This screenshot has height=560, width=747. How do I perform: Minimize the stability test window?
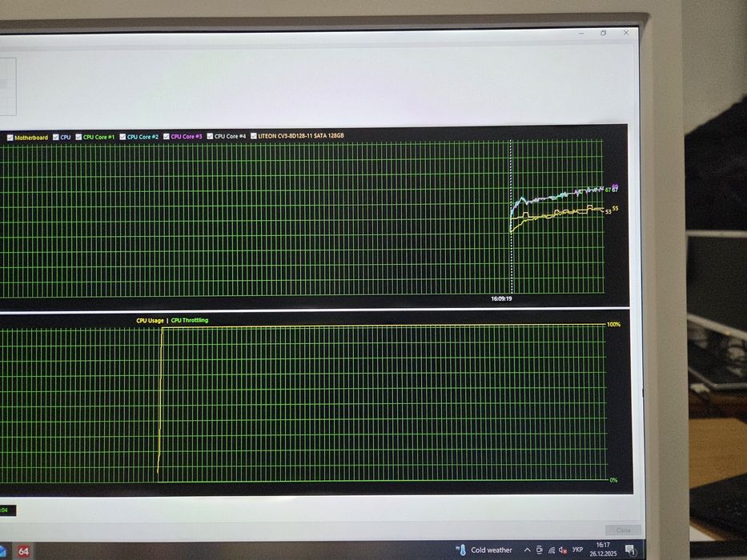tap(581, 34)
